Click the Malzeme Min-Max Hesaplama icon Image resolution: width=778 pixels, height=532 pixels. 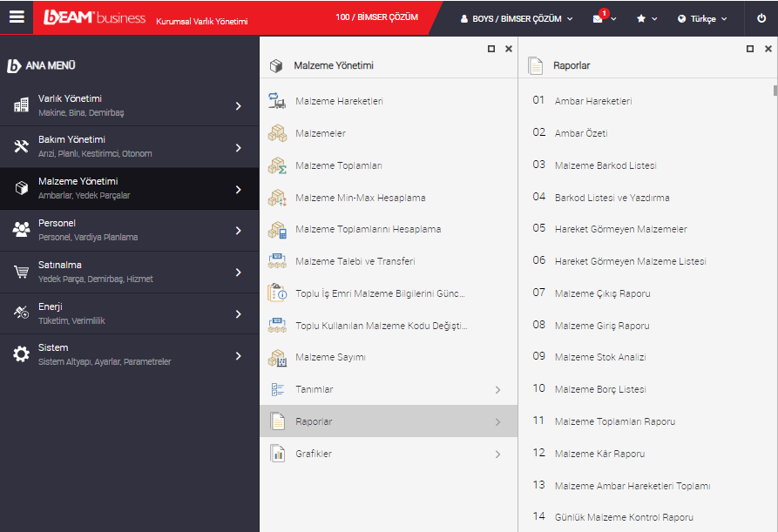click(277, 198)
